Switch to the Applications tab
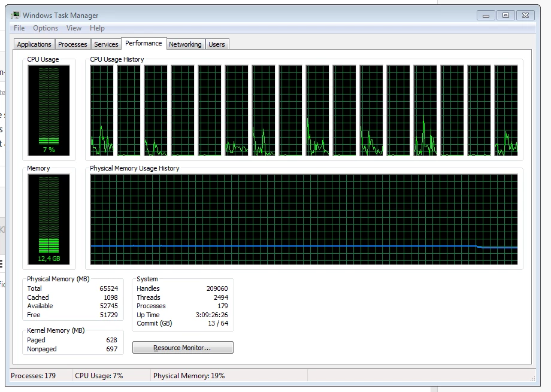Image resolution: width=551 pixels, height=392 pixels. coord(34,44)
